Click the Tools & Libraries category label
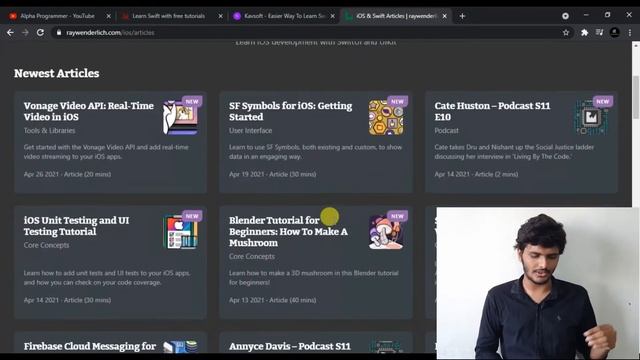 [x=49, y=131]
